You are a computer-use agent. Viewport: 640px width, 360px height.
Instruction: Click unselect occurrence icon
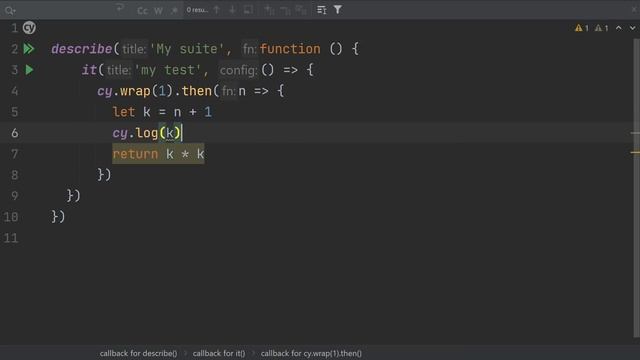(285, 10)
